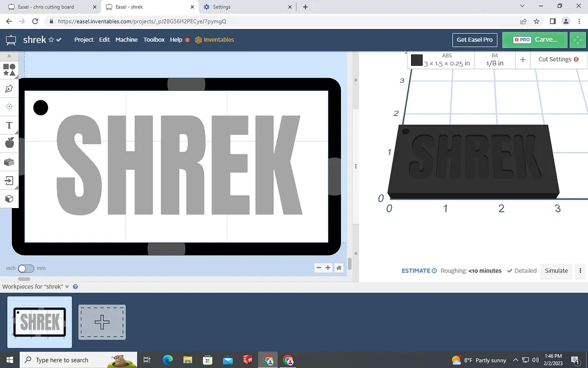Open the 3D cube tool
Image resolution: width=588 pixels, height=368 pixels.
pyautogui.click(x=9, y=199)
